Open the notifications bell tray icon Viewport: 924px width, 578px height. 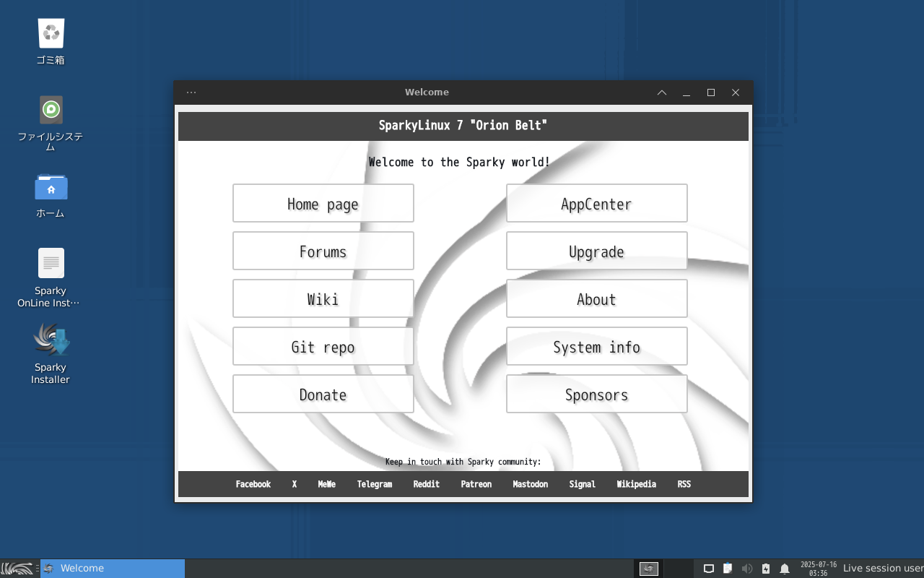(x=785, y=569)
